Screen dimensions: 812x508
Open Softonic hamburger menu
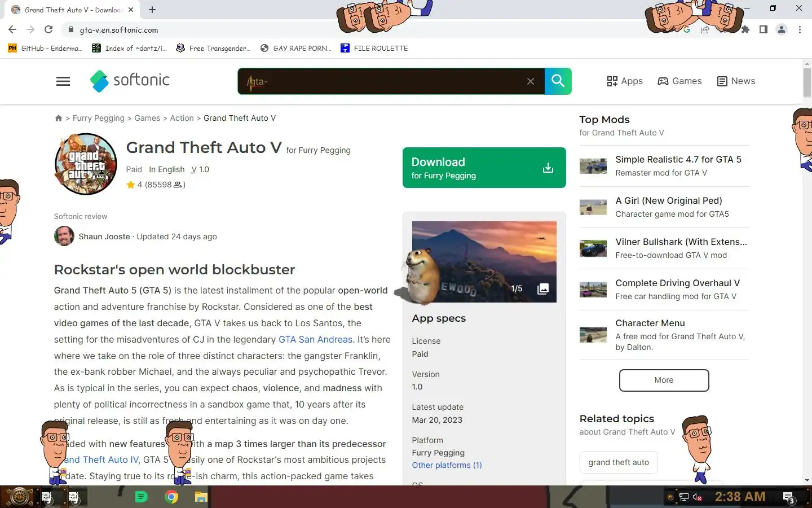[63, 81]
